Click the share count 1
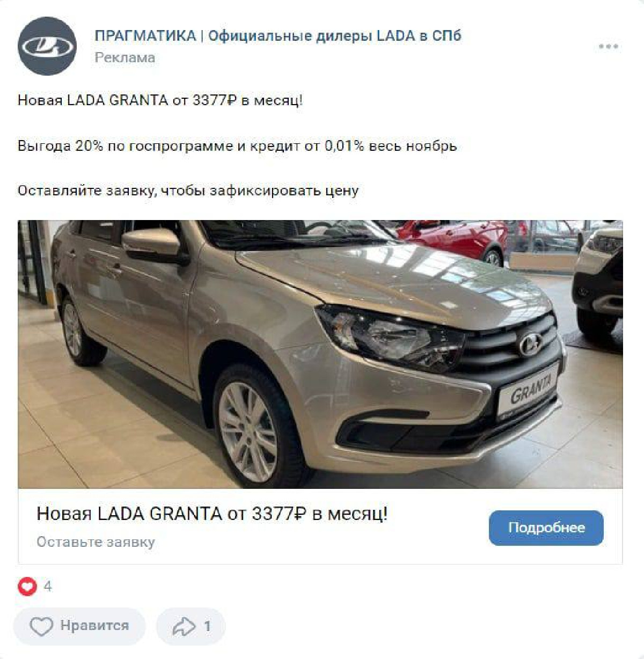This screenshot has width=644, height=659. tap(207, 626)
